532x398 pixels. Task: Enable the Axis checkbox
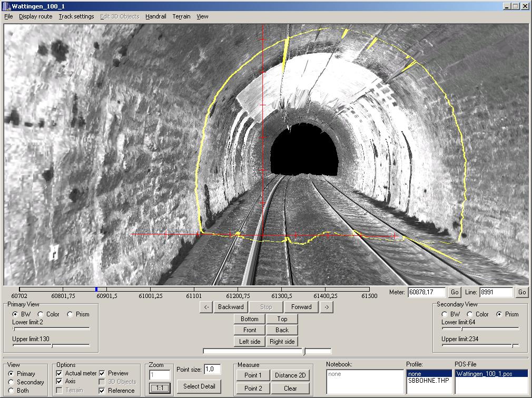pos(59,381)
